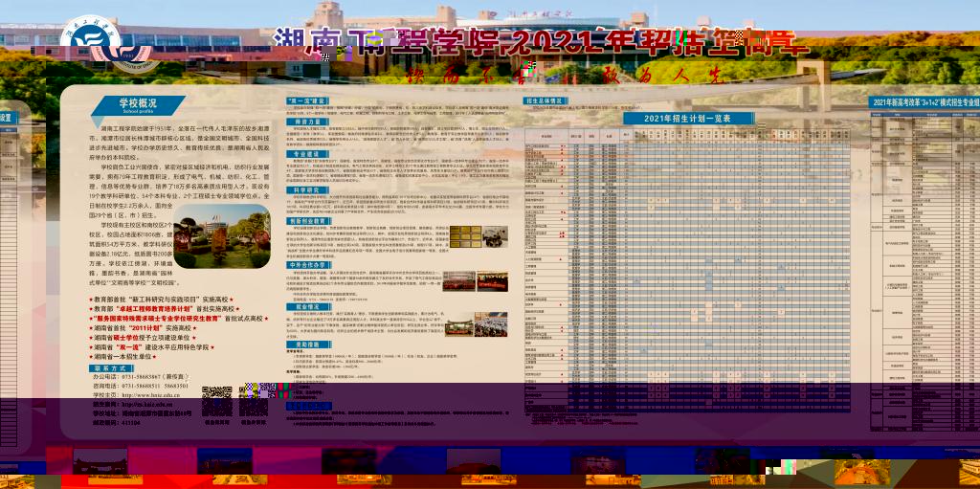980x489 pixels.
Task: Click the group photo right of gold plaques
Action: point(495,236)
